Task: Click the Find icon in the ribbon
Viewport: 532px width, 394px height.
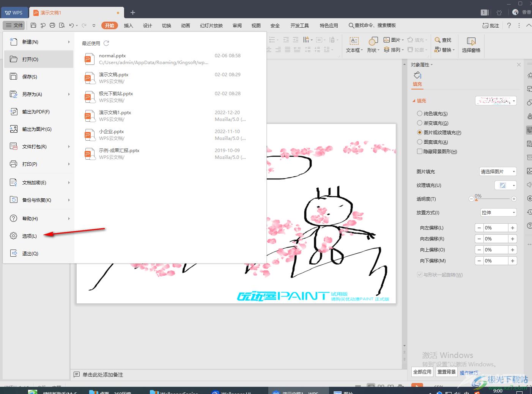Action: (438, 40)
